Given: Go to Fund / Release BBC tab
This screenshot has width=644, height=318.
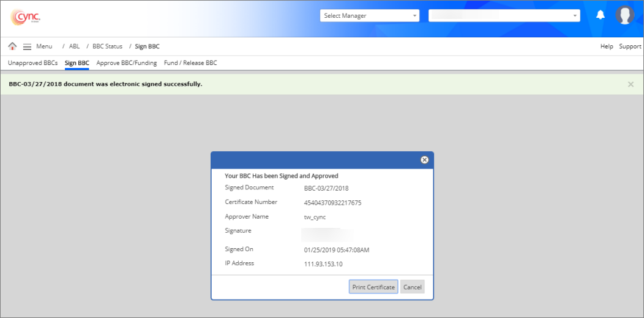Looking at the screenshot, I should 190,63.
